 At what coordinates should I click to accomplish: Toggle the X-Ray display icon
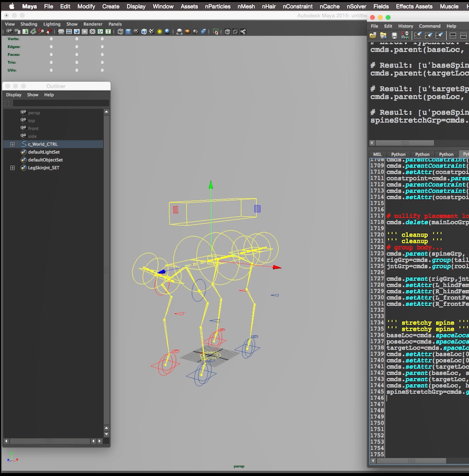[227, 31]
